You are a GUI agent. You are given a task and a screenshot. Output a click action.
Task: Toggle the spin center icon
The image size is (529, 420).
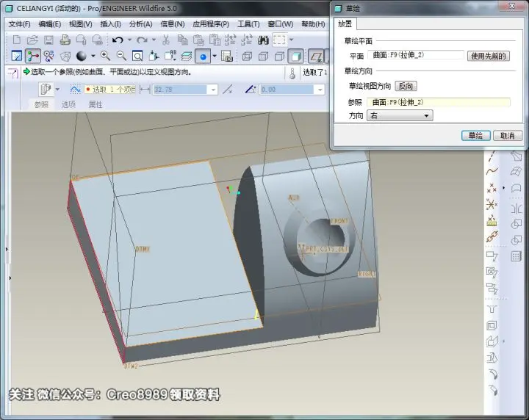pyautogui.click(x=33, y=56)
